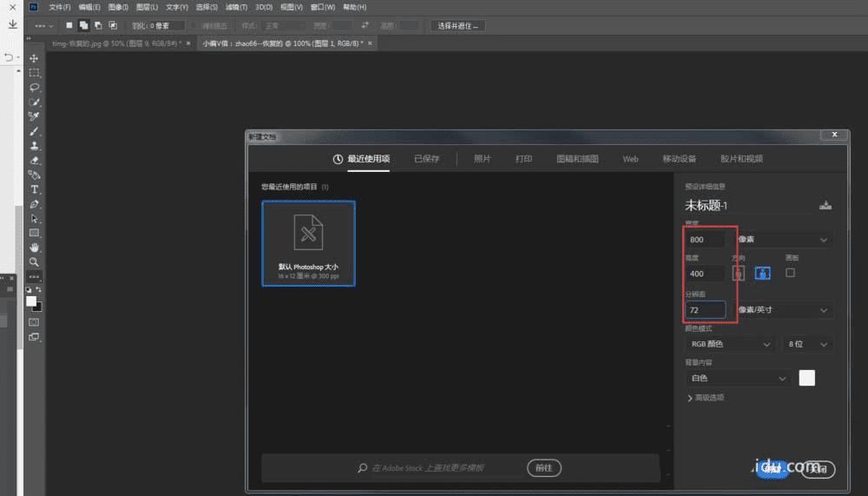Select the Path Selection arrow tool

(x=34, y=218)
